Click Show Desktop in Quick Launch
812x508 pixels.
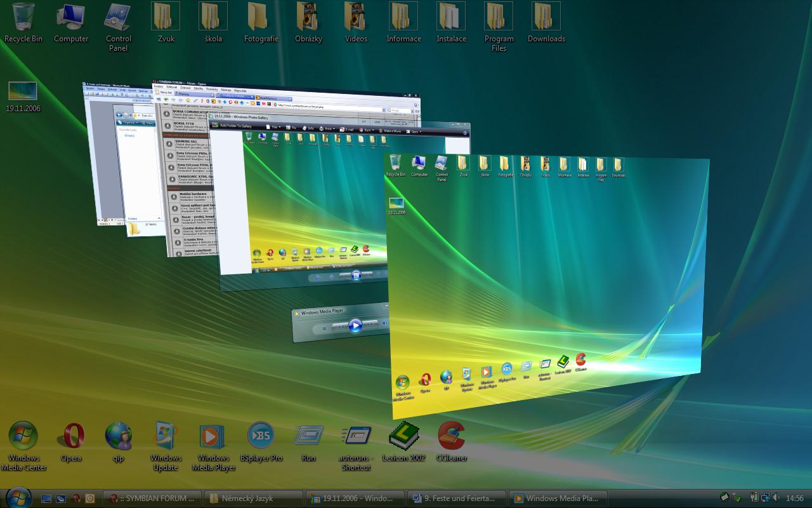[46, 498]
